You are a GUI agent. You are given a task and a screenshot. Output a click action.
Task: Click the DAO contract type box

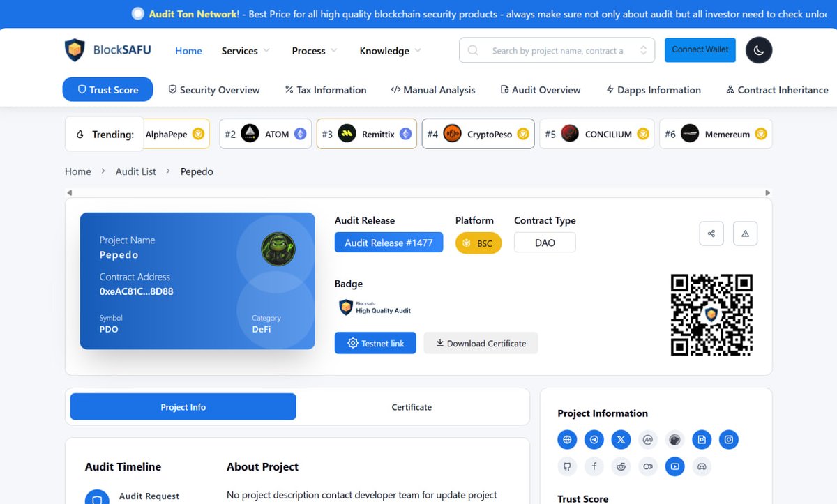coord(545,243)
